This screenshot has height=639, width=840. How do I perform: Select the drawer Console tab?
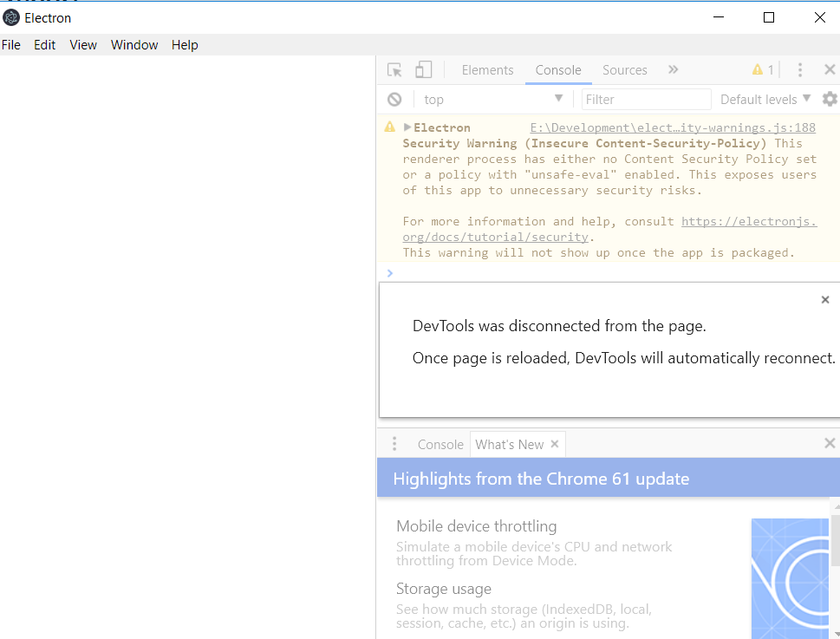440,445
